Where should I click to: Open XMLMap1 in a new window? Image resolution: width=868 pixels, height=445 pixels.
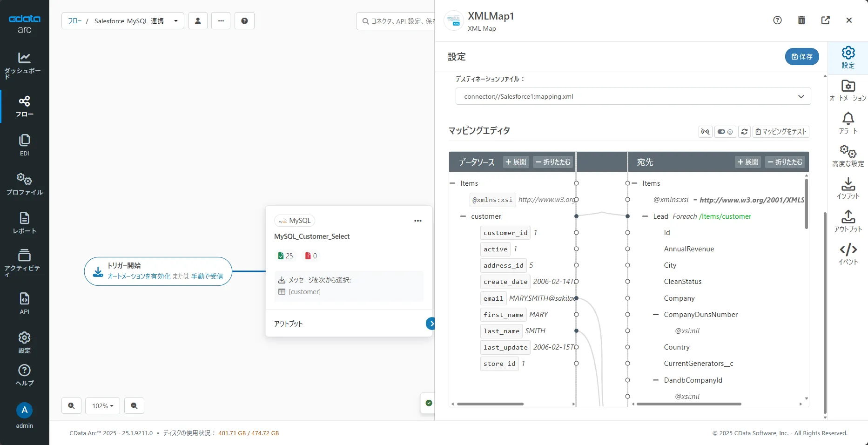826,20
